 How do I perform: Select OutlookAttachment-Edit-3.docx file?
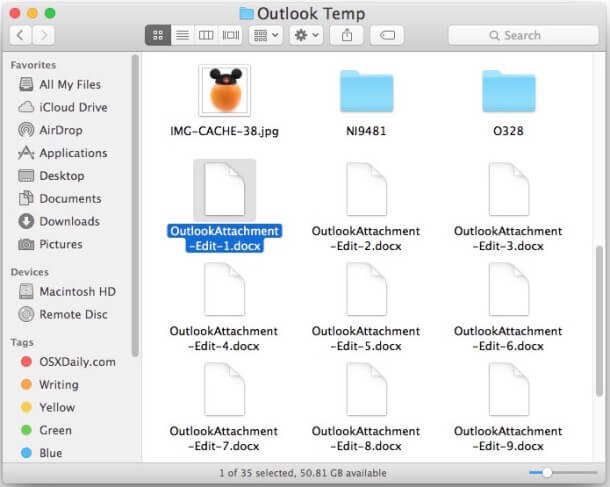tap(508, 189)
